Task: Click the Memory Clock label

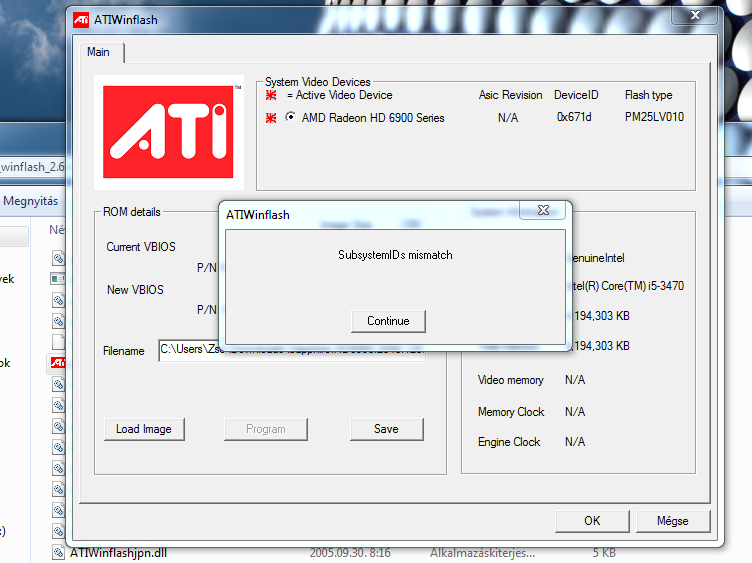Action: [511, 412]
